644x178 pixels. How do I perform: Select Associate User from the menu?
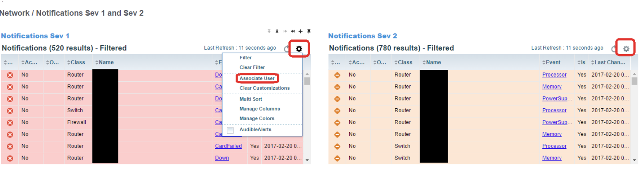[257, 79]
